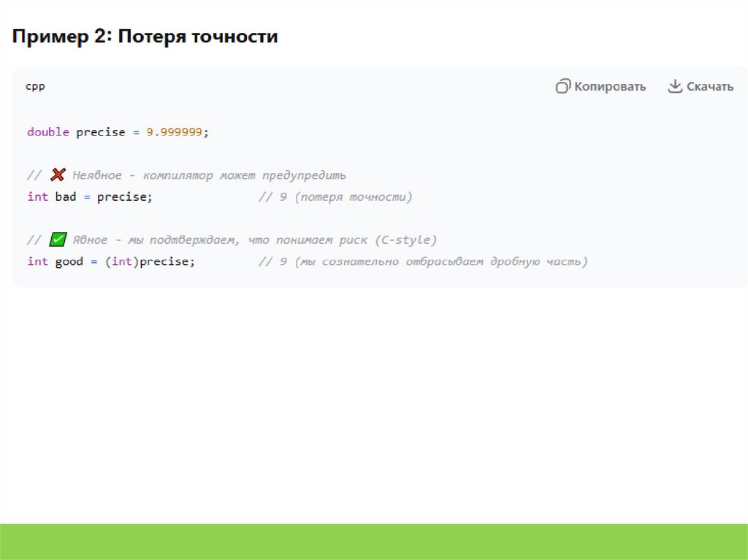
Task: Click the download arrow icon next to Скачать
Action: (675, 86)
